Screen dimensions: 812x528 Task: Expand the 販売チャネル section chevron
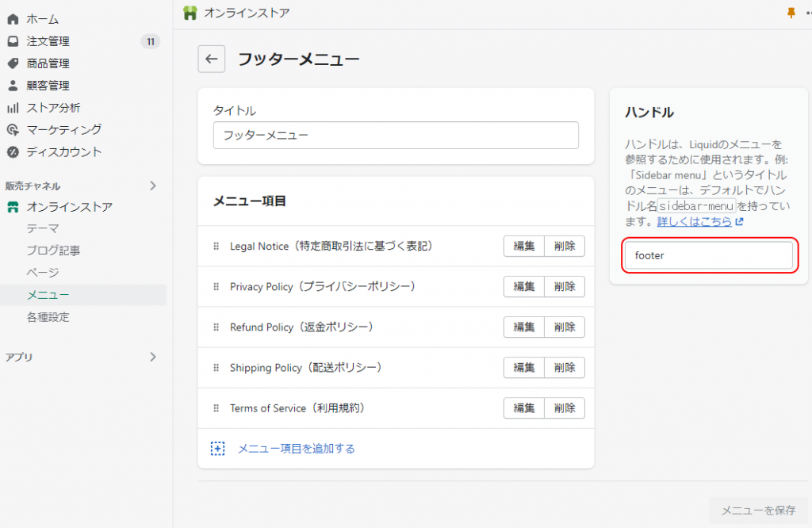(x=153, y=186)
